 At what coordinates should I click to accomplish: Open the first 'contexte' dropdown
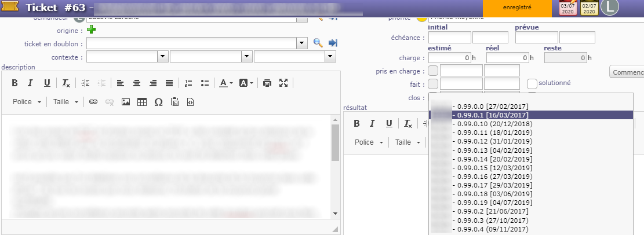[163, 57]
